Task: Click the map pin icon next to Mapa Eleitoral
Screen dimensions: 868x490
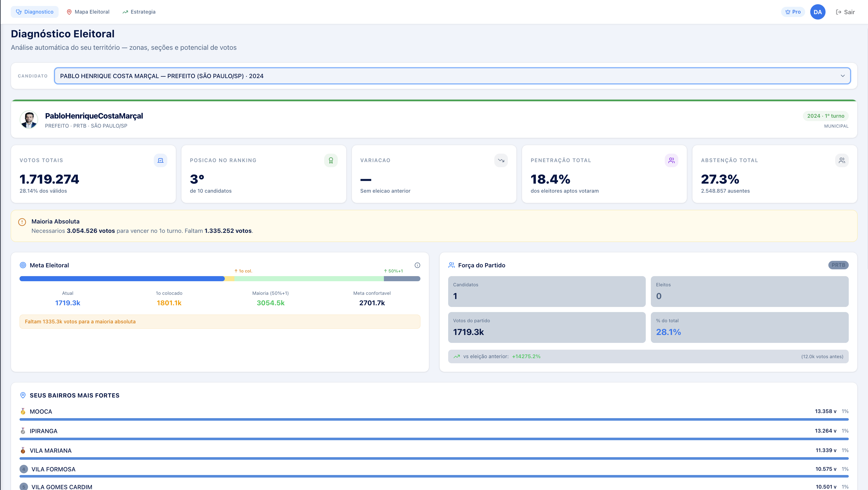Action: (69, 11)
